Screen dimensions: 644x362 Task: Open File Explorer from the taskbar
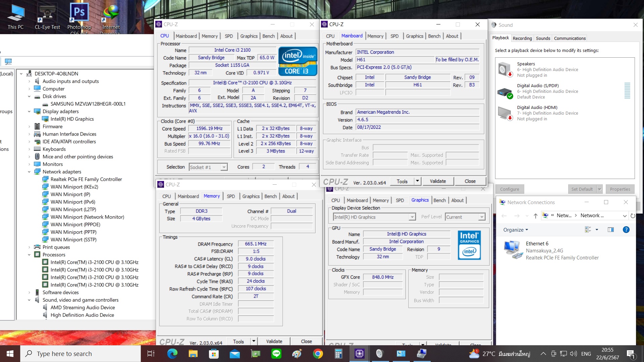click(x=193, y=354)
